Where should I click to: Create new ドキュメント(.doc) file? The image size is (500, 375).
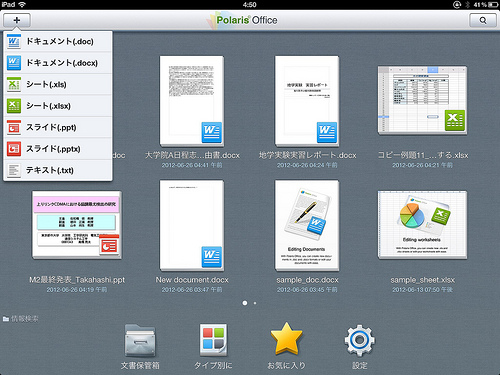click(x=58, y=41)
